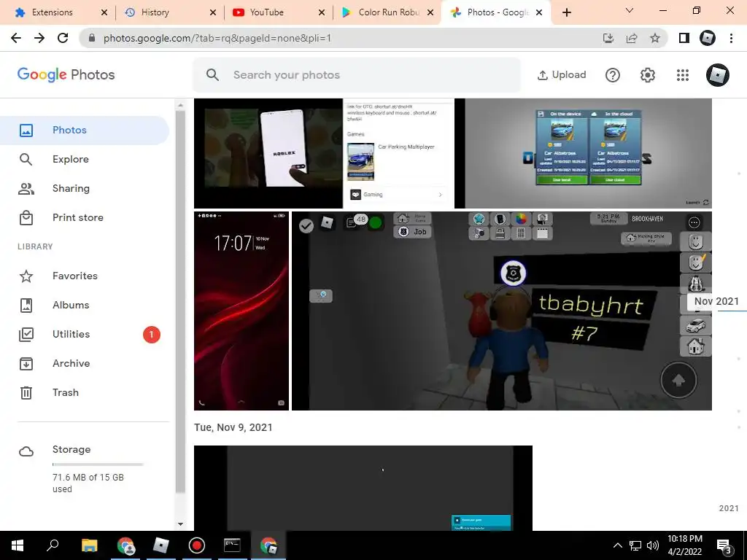
Task: Switch to the Color Run Robux tab
Action: (x=387, y=12)
